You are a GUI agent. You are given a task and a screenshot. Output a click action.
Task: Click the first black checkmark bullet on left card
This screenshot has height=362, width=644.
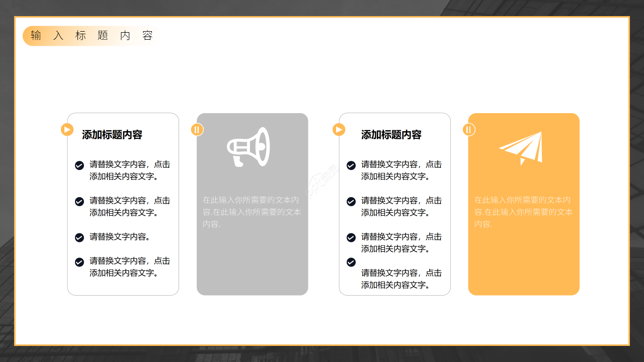79,165
